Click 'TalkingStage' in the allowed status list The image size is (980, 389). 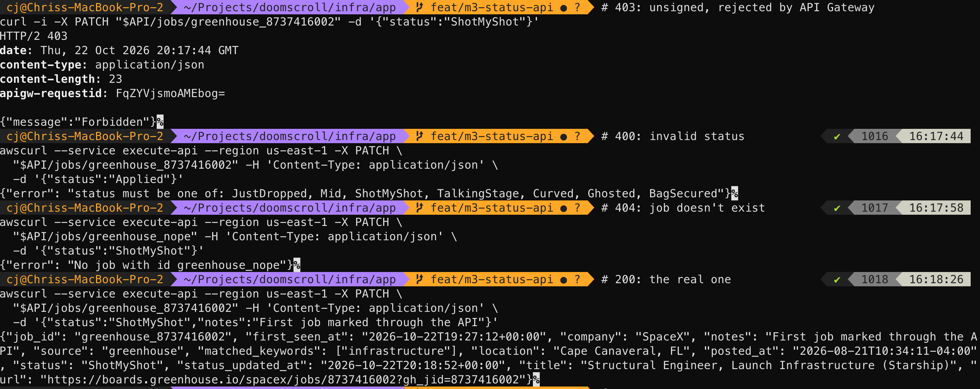tap(478, 193)
